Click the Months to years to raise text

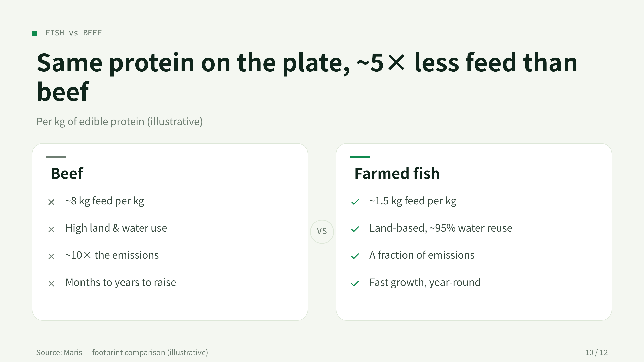(121, 283)
